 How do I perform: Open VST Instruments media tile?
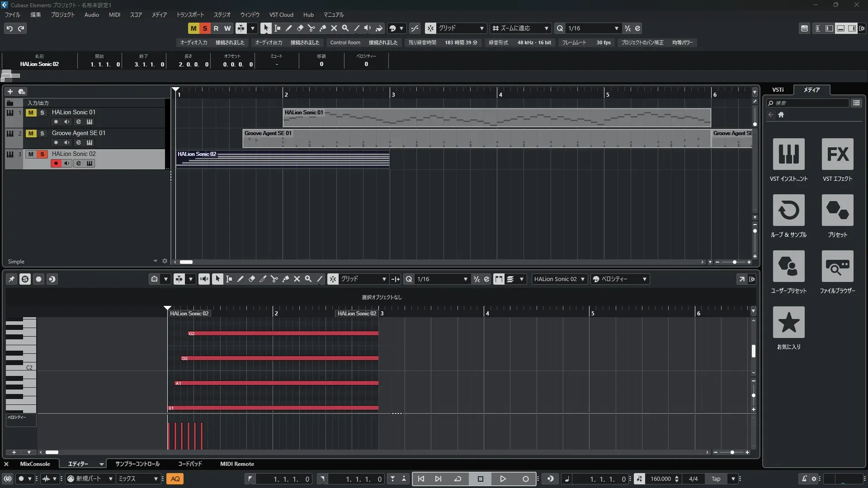point(788,154)
